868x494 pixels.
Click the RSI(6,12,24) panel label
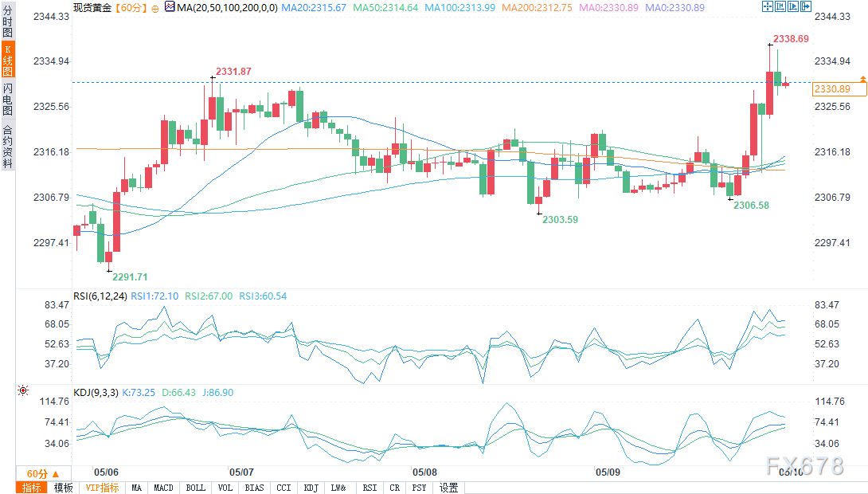click(x=101, y=296)
